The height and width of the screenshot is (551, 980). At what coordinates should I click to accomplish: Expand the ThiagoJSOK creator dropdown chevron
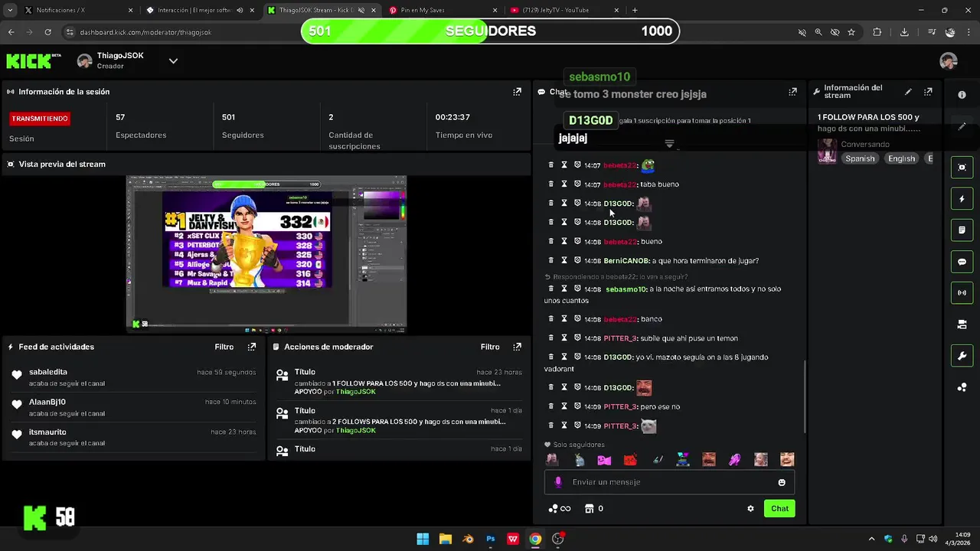pos(173,61)
